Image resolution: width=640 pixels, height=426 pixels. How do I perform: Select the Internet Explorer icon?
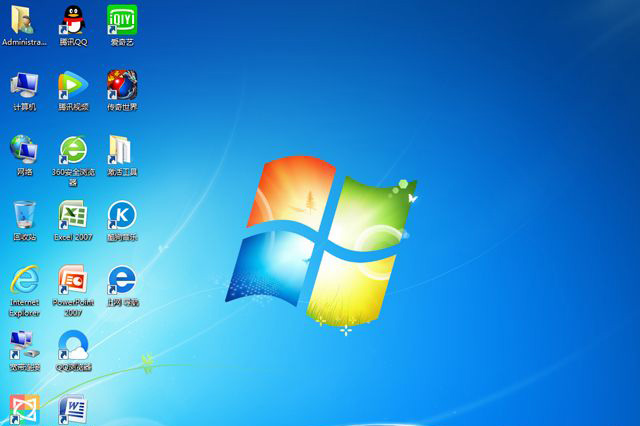click(24, 280)
